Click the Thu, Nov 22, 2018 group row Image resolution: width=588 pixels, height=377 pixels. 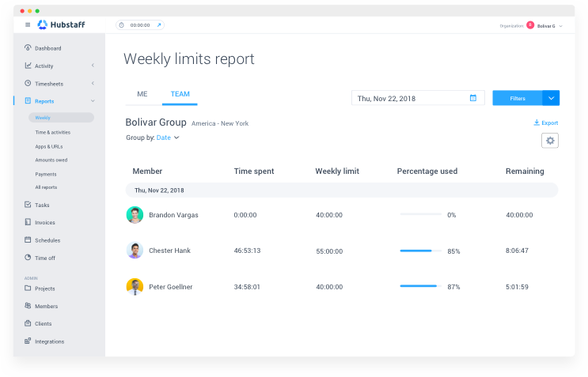point(342,190)
